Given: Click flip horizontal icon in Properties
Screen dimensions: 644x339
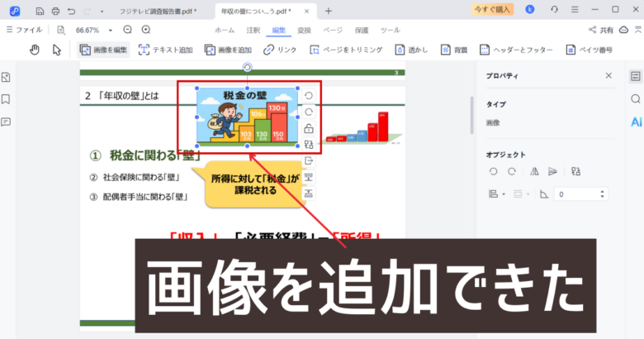Looking at the screenshot, I should pyautogui.click(x=534, y=171).
